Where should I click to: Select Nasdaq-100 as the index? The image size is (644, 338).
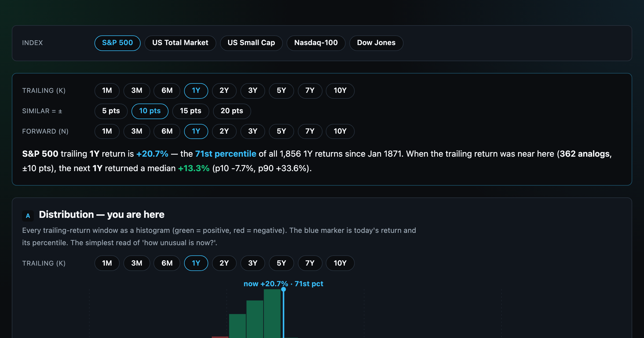coord(316,43)
